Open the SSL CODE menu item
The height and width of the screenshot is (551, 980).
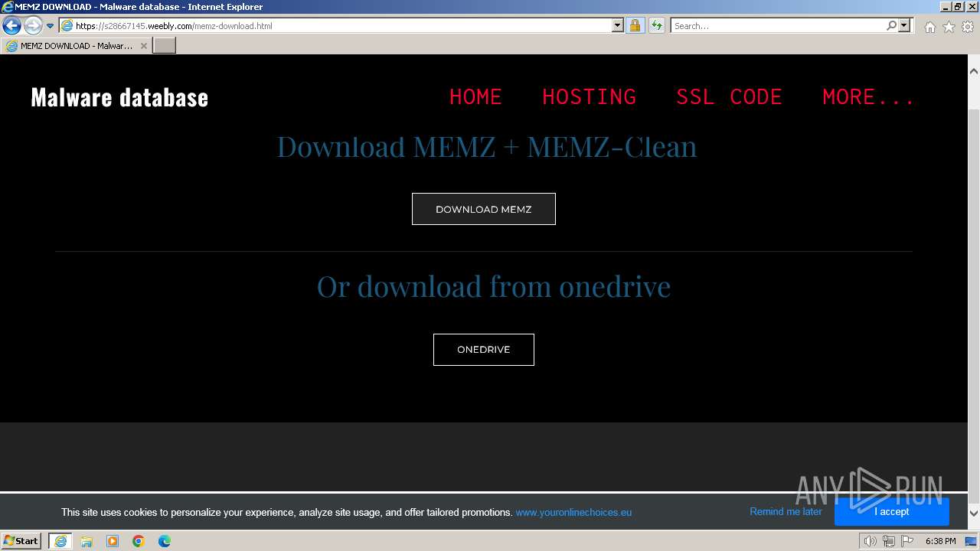click(729, 97)
